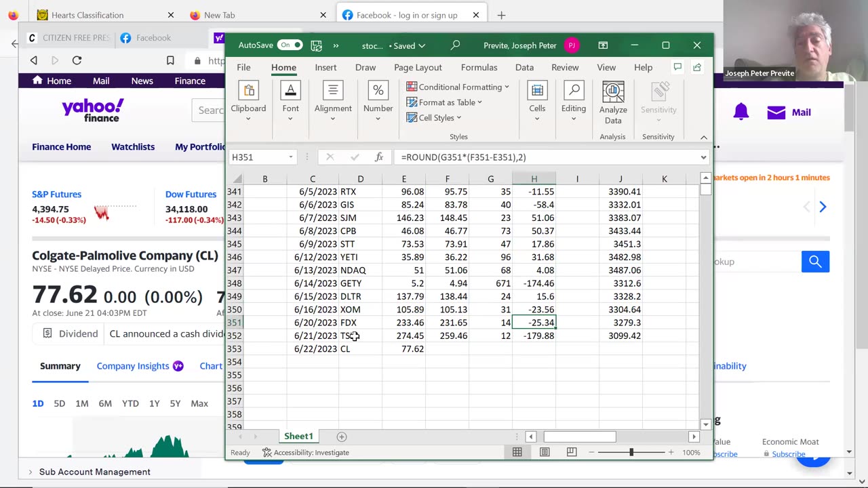Select cell containing ticker YETI

pyautogui.click(x=360, y=258)
